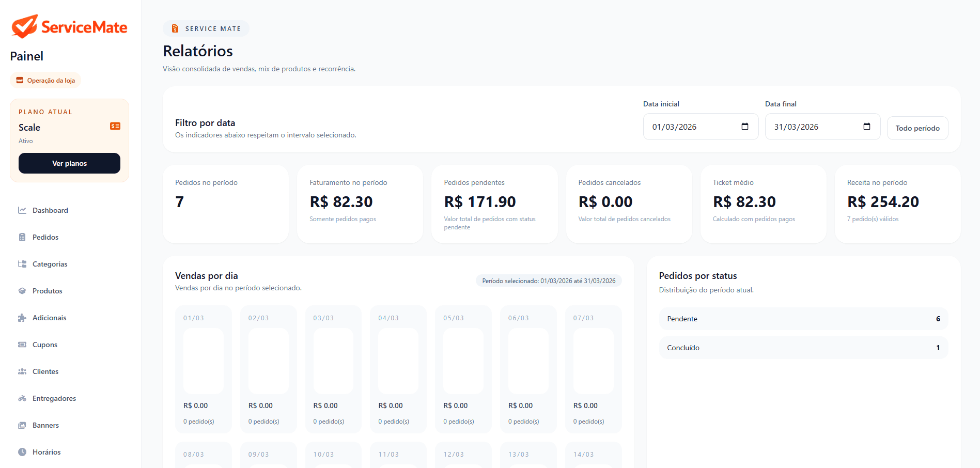Click the Todo período button

pyautogui.click(x=917, y=128)
